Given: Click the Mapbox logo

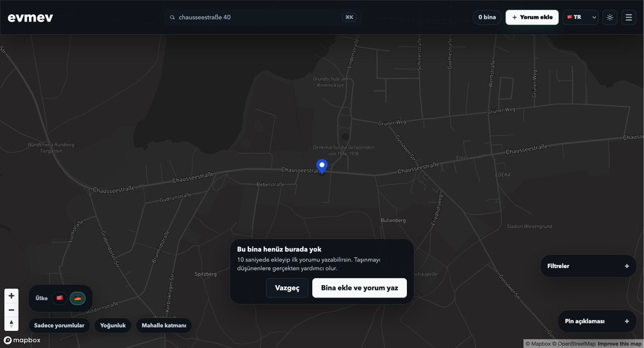Looking at the screenshot, I should pos(23,340).
